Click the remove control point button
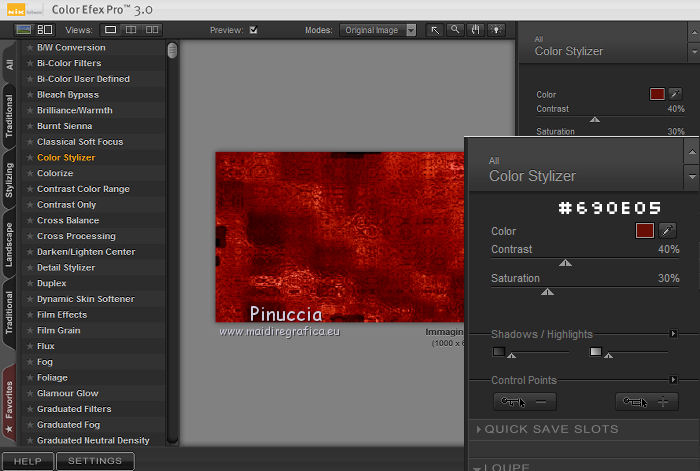The height and width of the screenshot is (471, 700). pyautogui.click(x=525, y=402)
